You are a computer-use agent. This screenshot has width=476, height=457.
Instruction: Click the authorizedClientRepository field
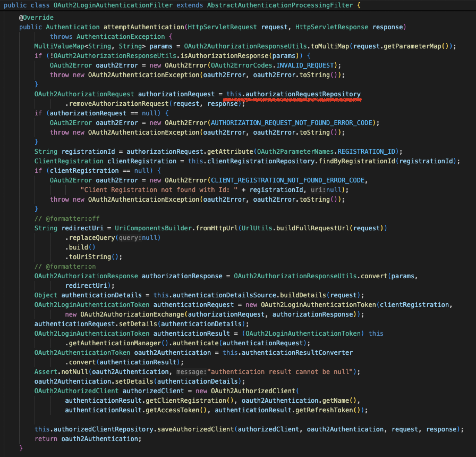pyautogui.click(x=104, y=429)
